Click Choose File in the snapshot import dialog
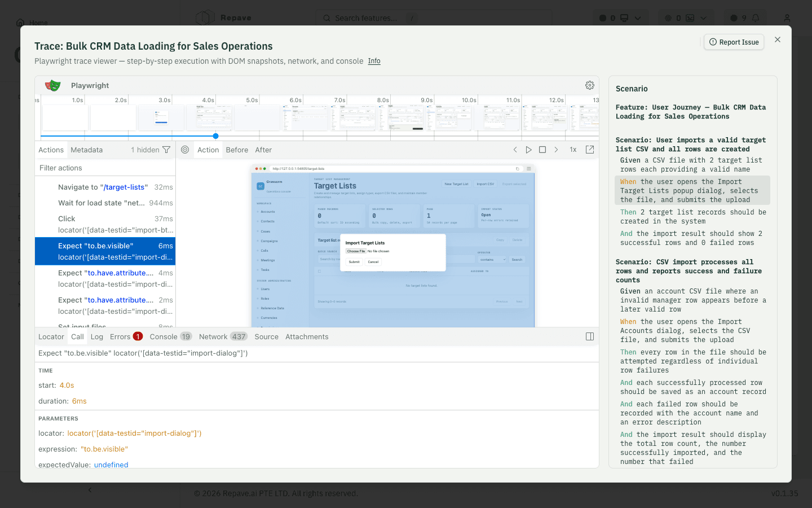Screen dimensions: 812x508 click(x=356, y=251)
